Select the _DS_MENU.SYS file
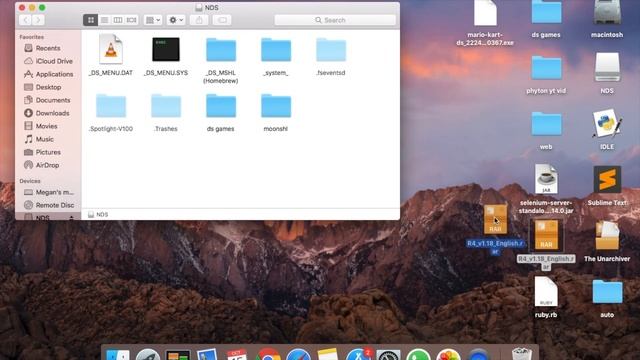 pyautogui.click(x=166, y=55)
